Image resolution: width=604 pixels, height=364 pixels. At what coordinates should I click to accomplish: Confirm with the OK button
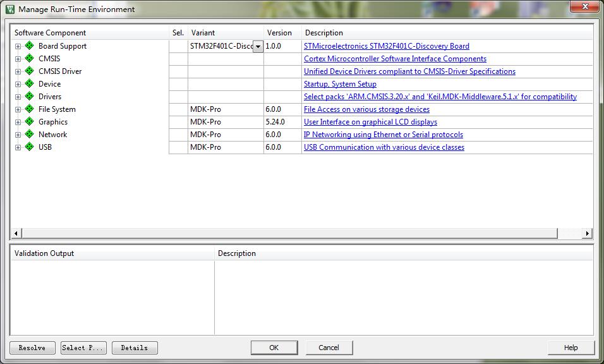point(274,348)
